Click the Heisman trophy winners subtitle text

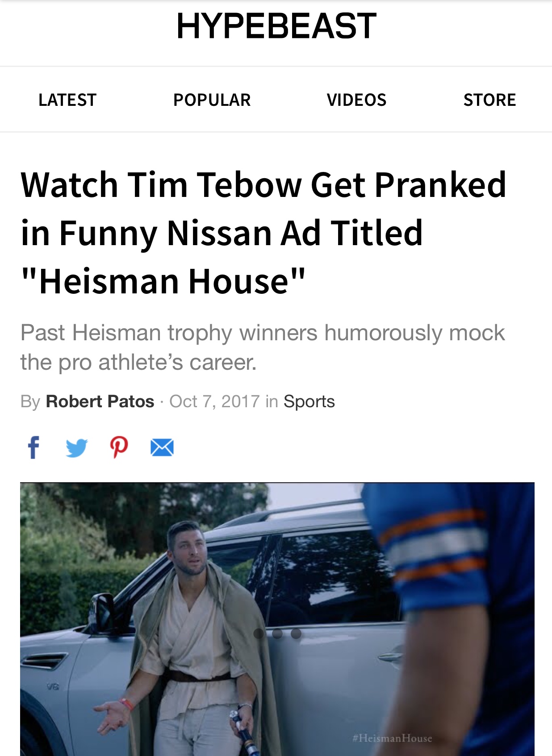click(x=263, y=347)
